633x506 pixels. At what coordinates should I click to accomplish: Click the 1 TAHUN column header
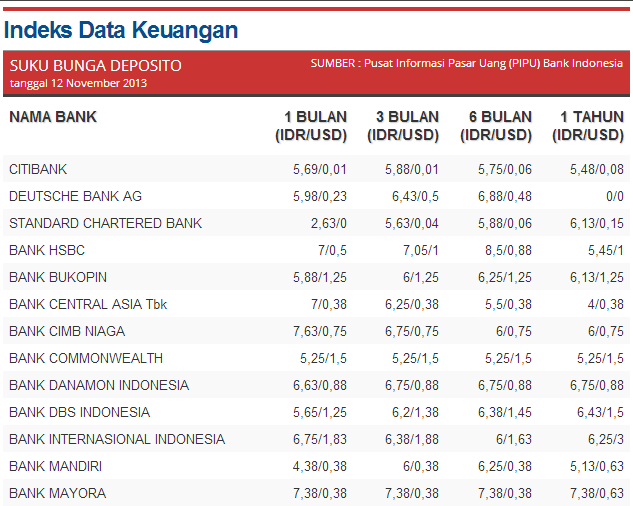[588, 126]
